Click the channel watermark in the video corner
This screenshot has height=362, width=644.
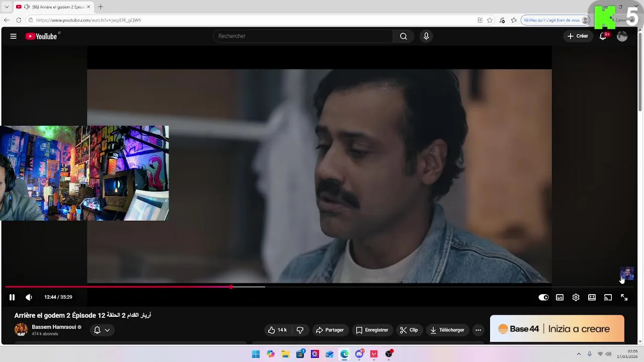point(626,274)
